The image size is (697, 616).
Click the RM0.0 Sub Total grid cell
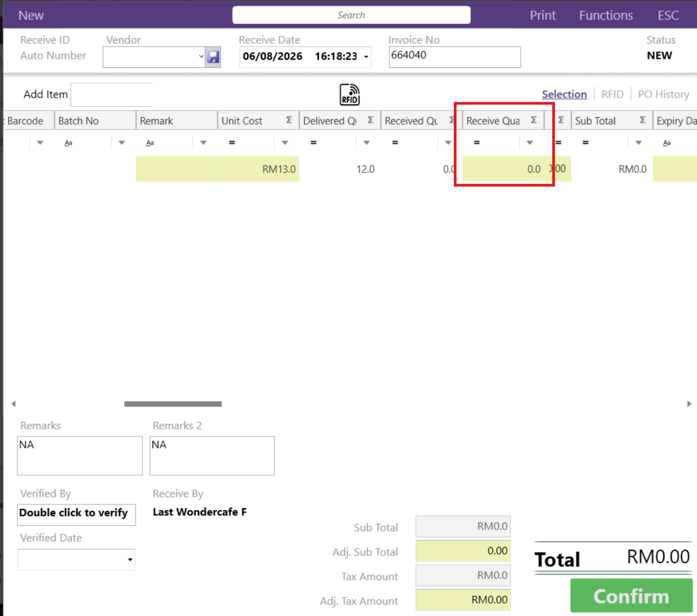(612, 169)
